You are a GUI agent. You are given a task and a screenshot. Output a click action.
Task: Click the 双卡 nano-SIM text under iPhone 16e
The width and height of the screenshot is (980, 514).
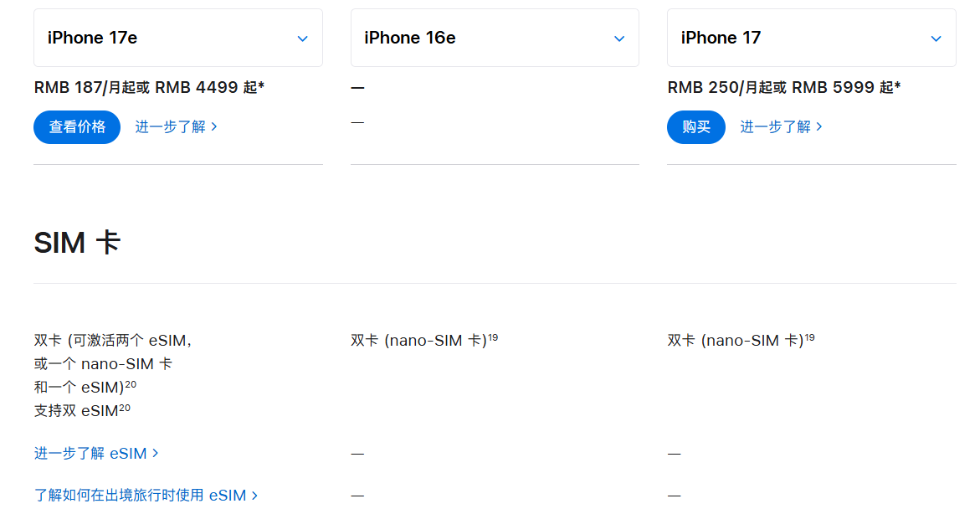coord(418,341)
